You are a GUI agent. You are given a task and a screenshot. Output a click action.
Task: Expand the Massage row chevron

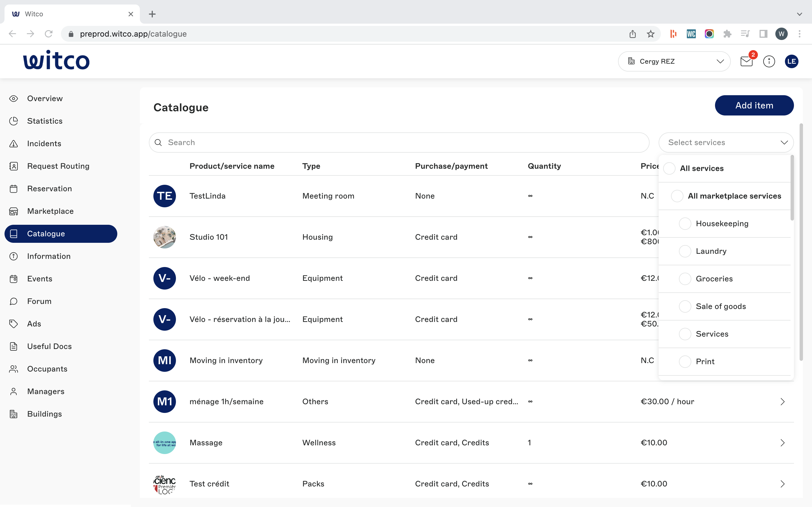coord(782,442)
